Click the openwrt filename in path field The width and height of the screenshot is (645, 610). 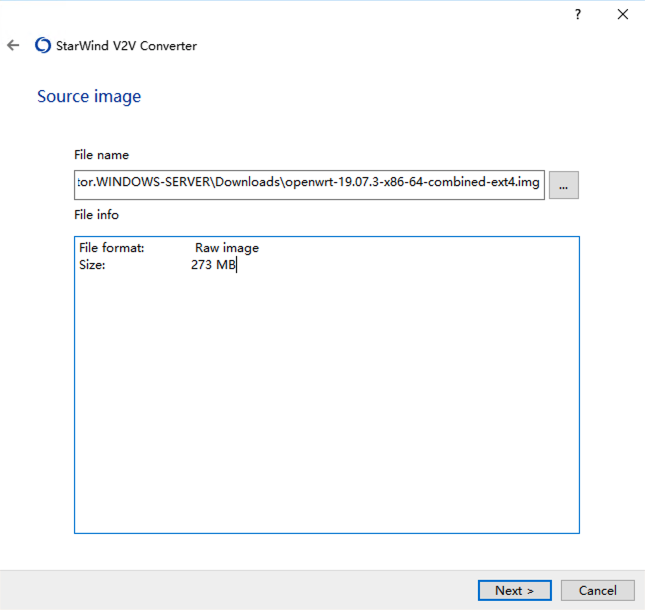point(412,182)
